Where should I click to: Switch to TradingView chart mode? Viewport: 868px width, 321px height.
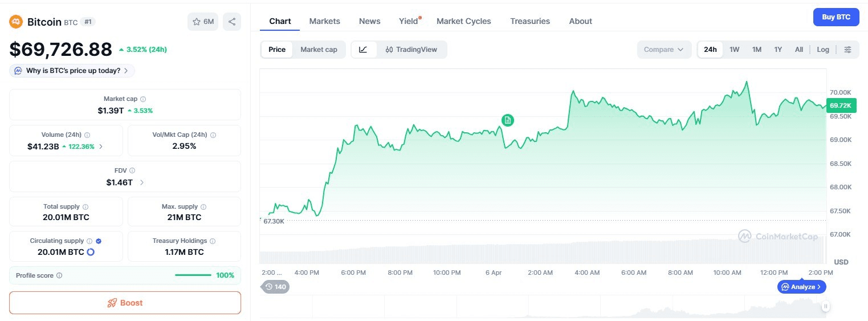point(411,50)
